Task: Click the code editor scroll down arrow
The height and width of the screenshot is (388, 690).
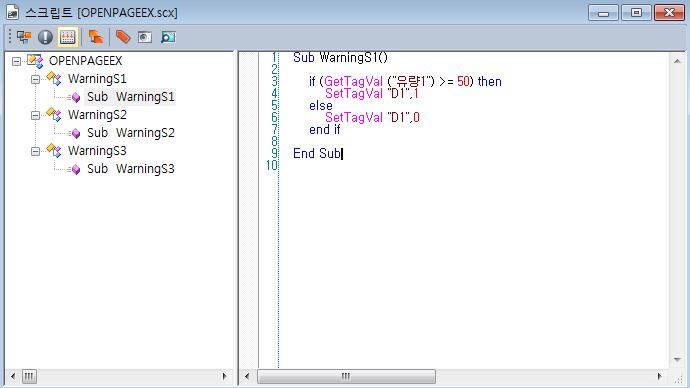Action: point(677,360)
